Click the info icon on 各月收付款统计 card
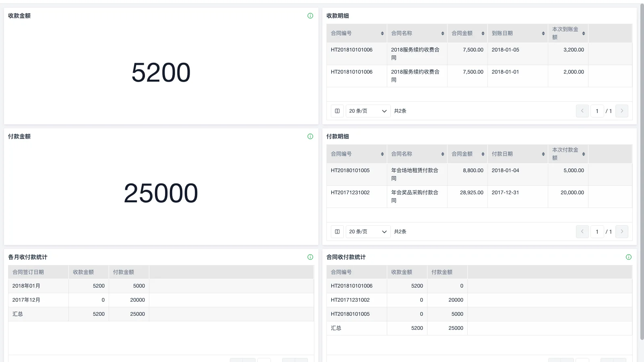This screenshot has width=644, height=362. coord(310,257)
